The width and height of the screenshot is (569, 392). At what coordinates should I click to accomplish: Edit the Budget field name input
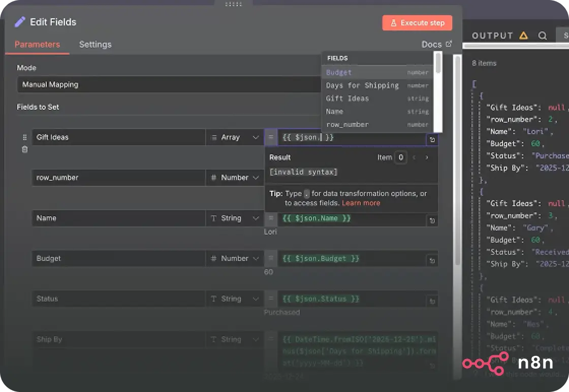coord(118,258)
